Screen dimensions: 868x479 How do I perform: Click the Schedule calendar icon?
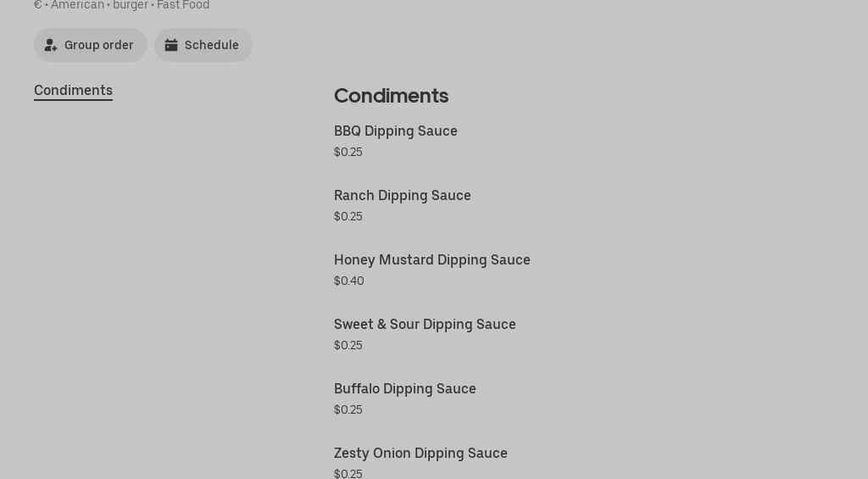171,45
